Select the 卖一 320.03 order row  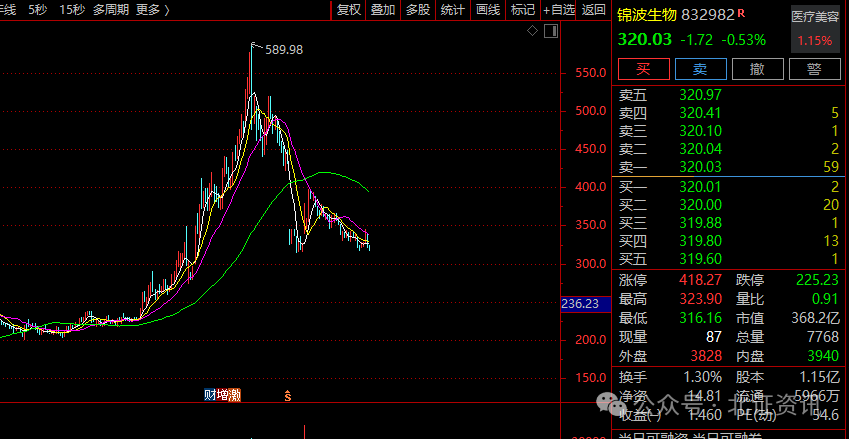(x=729, y=167)
